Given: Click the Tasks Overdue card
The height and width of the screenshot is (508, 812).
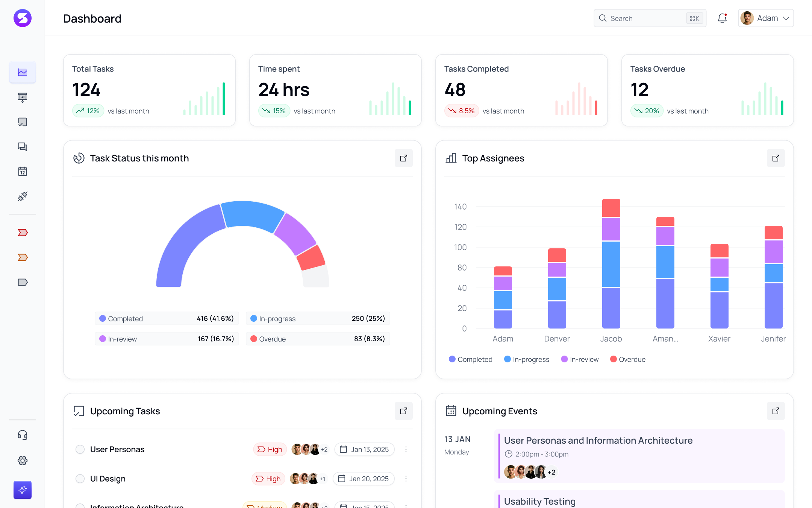Looking at the screenshot, I should click(x=707, y=90).
